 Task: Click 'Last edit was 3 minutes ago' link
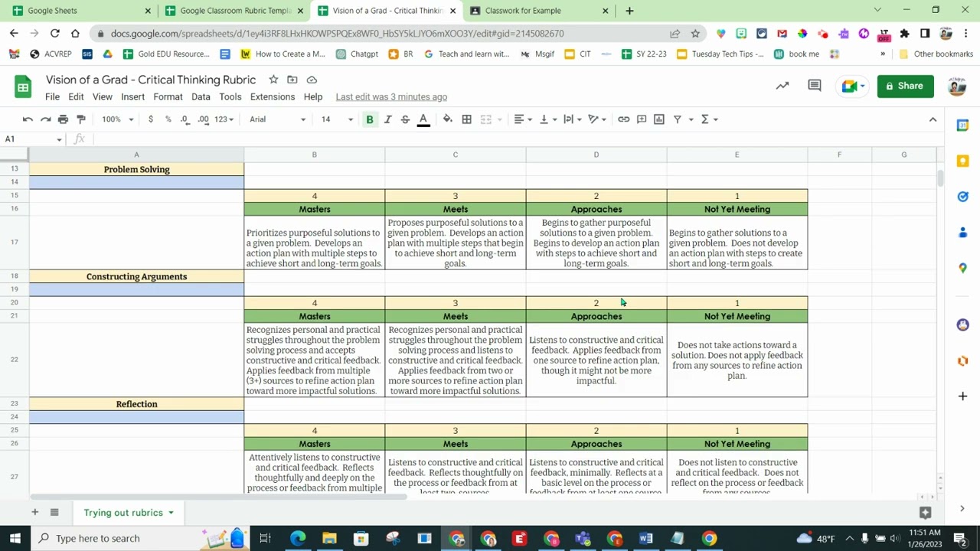(391, 97)
